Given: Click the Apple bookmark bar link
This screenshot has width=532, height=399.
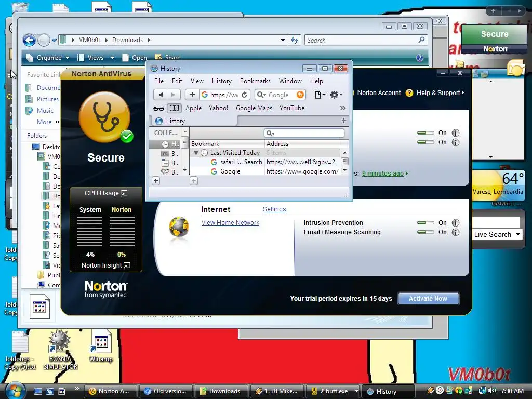Looking at the screenshot, I should click(193, 108).
